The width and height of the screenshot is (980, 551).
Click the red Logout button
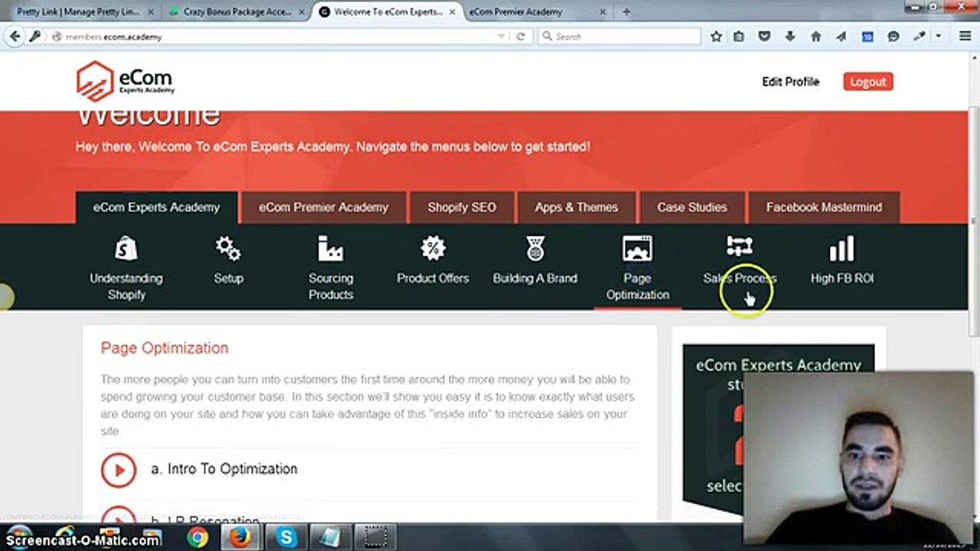click(x=868, y=82)
